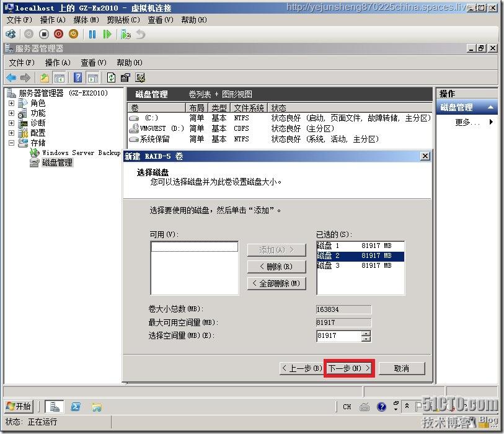Go forward with the grey arrow icon
The image size is (504, 434).
pos(25,77)
